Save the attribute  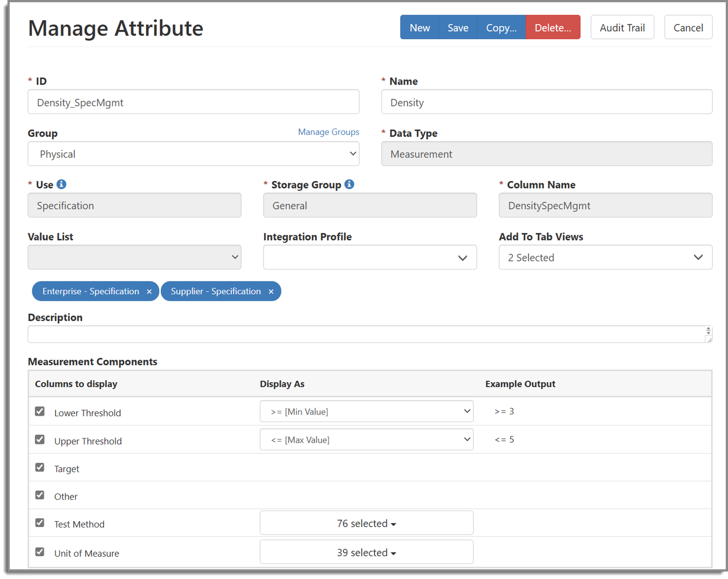458,27
